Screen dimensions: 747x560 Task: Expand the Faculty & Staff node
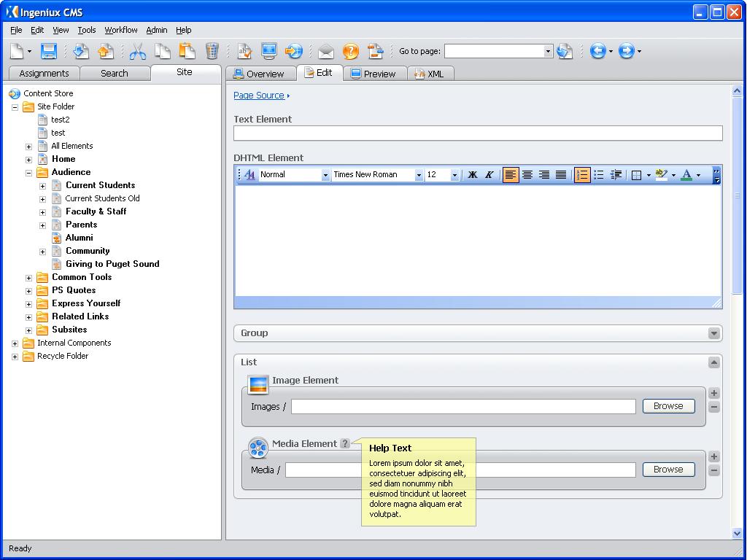coord(42,212)
